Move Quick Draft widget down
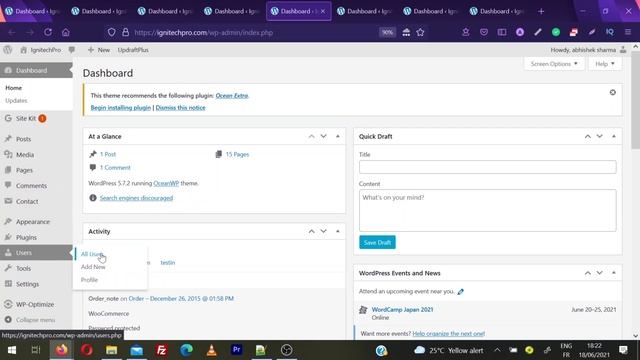Image resolution: width=640 pixels, height=360 pixels. click(600, 136)
